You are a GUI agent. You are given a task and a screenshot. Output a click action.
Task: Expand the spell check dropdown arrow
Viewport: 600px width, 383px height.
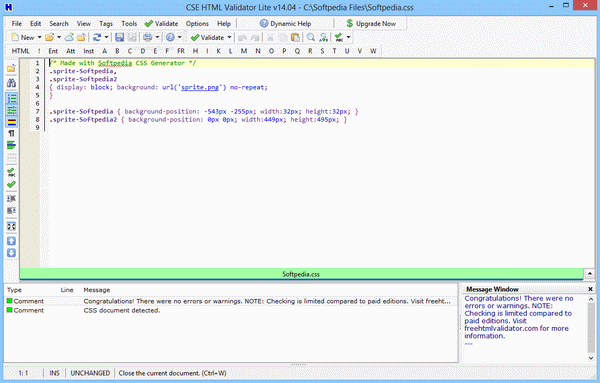click(x=348, y=37)
